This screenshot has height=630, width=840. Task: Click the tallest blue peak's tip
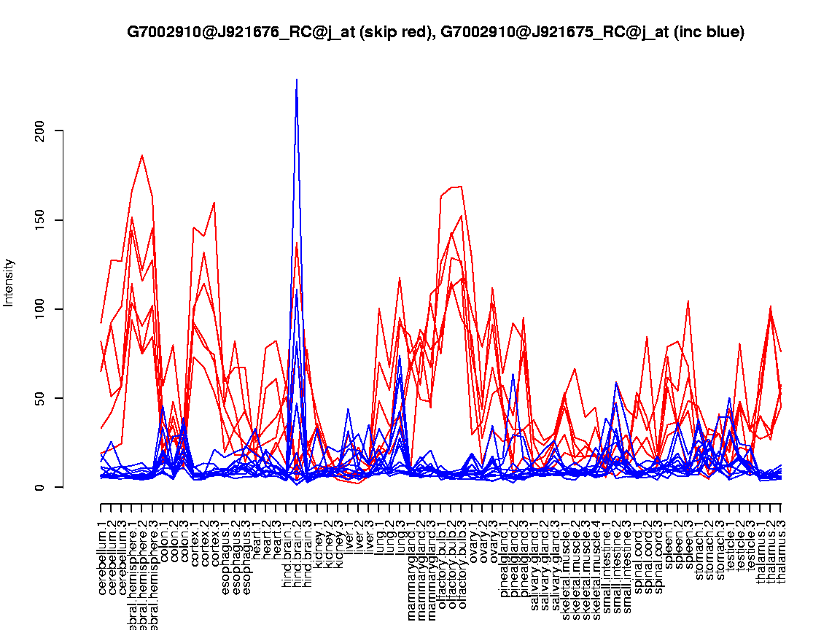297,79
